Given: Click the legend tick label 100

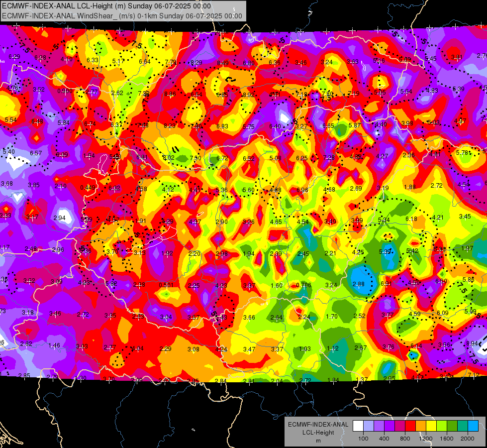Looking at the screenshot, I should coord(363,439).
